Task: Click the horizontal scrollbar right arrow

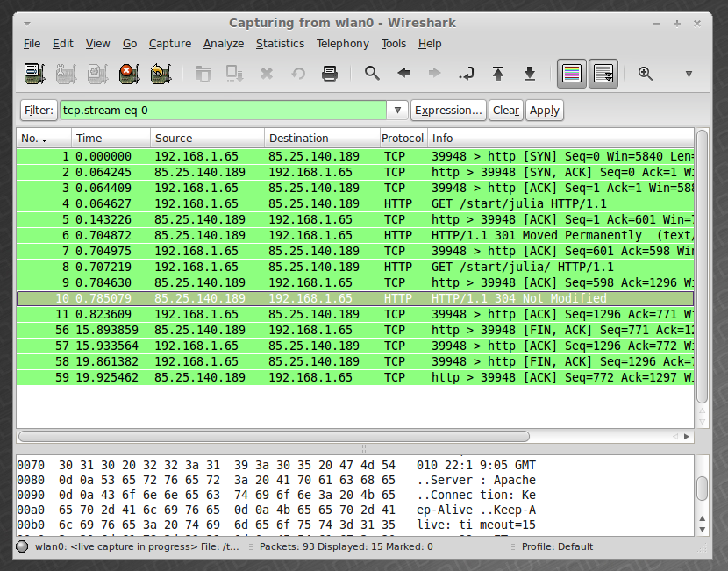Action: (x=687, y=437)
